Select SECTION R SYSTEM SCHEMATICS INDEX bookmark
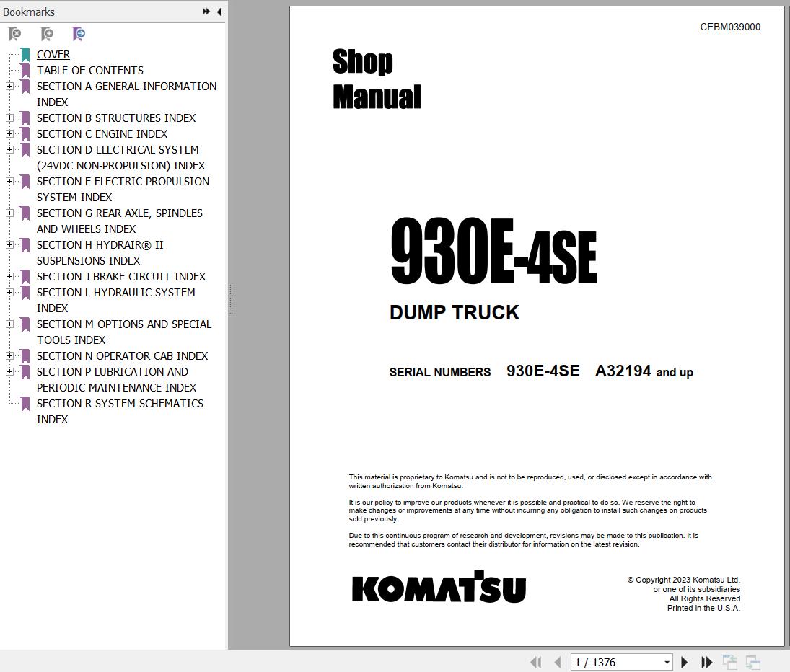This screenshot has height=672, width=790. tap(120, 411)
